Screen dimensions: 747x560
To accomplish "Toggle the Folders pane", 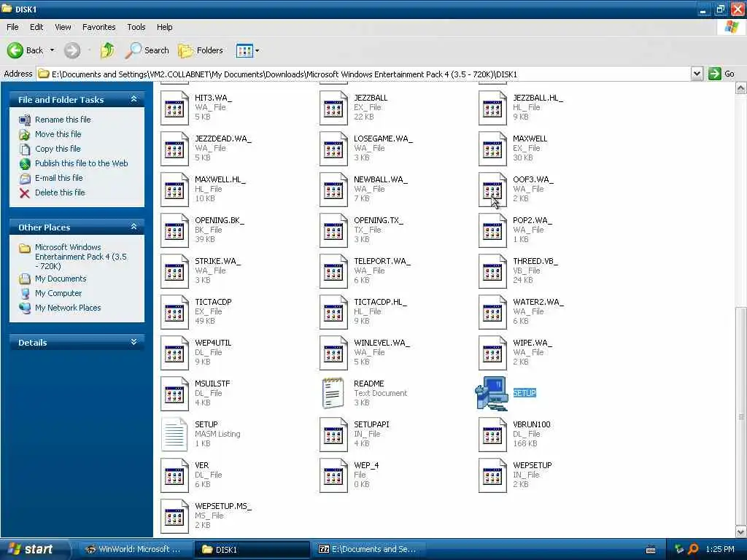I will pos(200,50).
